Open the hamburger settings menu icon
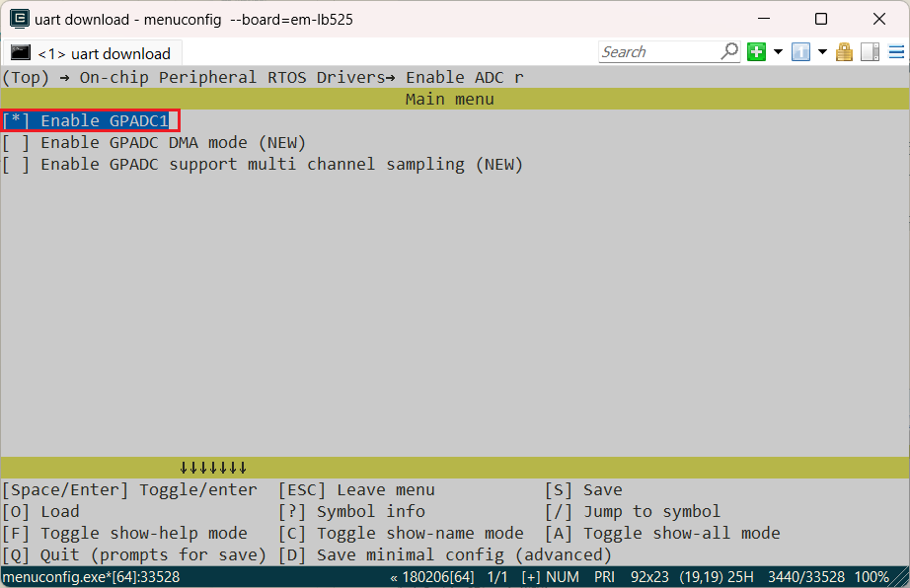Screen dimensions: 910x588 (x=894, y=52)
